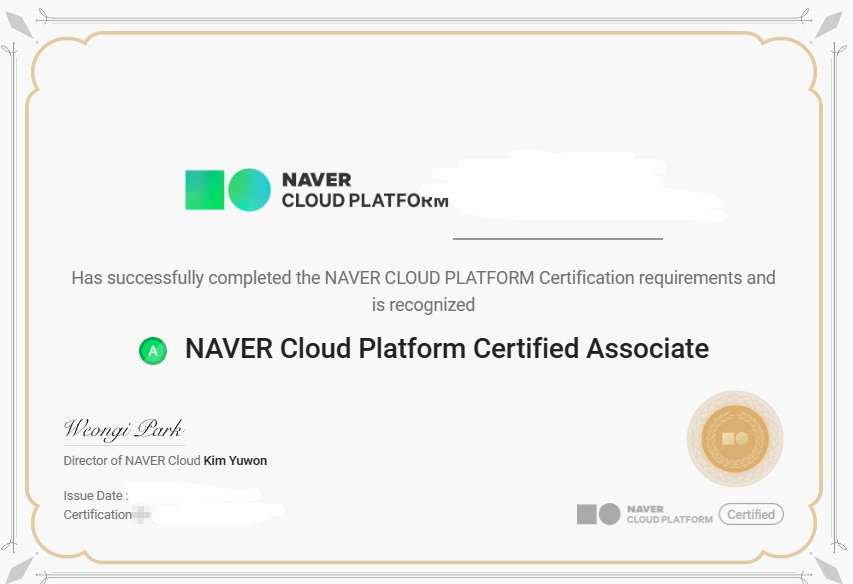Click the teal circle NAVER logo shape
The image size is (853, 584).
click(249, 190)
